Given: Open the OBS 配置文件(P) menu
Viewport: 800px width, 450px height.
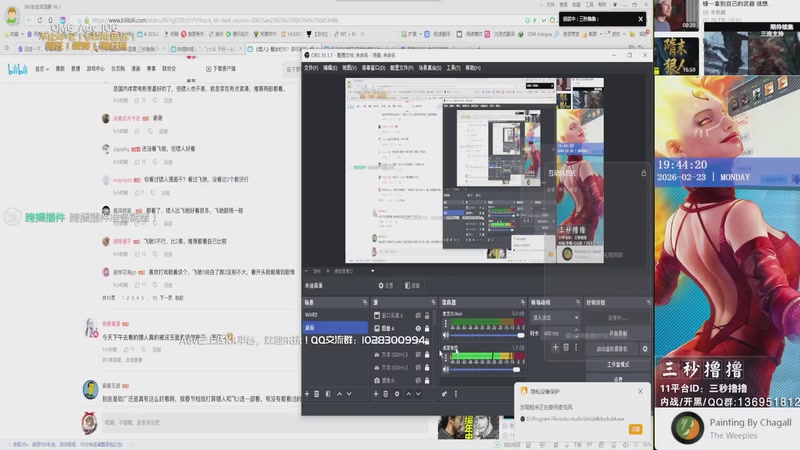Looking at the screenshot, I should pos(402,68).
